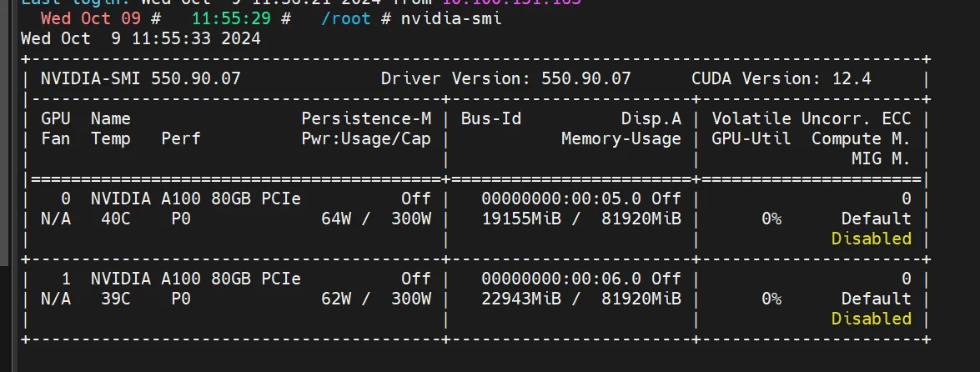The height and width of the screenshot is (372, 980).
Task: Click the 300W power cap of GPU 1
Action: [x=411, y=299]
